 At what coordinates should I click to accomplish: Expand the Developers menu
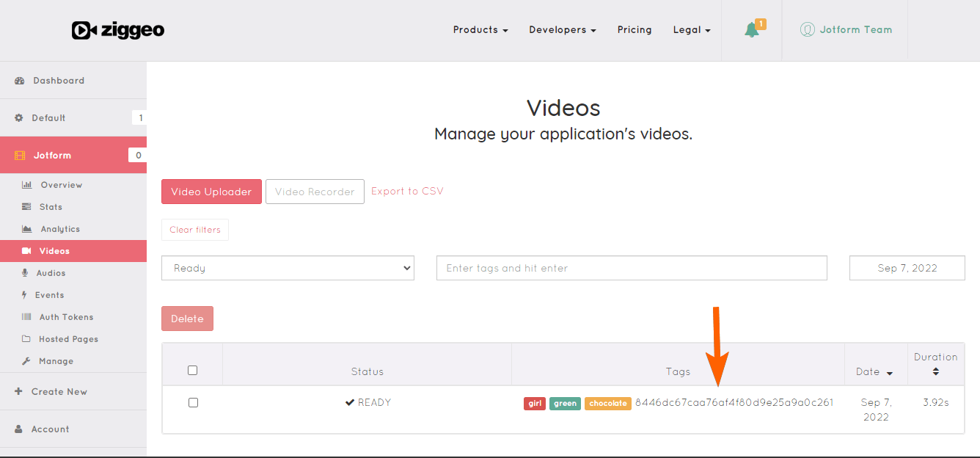(x=563, y=30)
